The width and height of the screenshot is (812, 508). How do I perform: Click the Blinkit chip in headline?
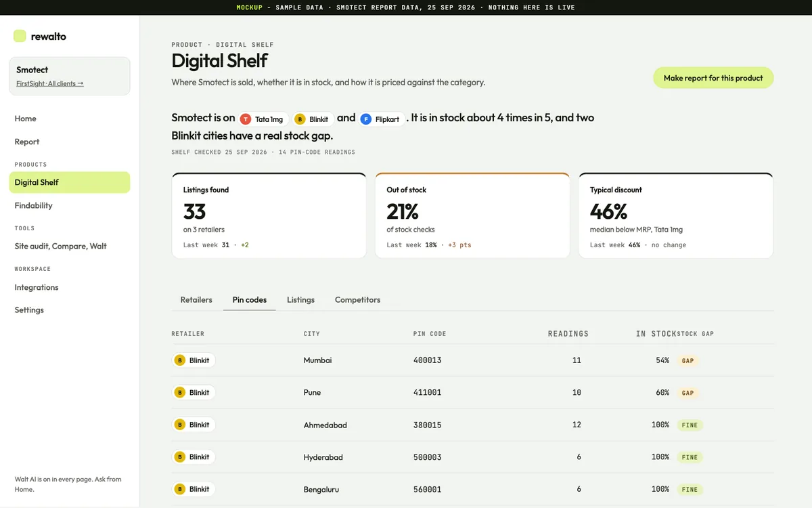click(313, 119)
